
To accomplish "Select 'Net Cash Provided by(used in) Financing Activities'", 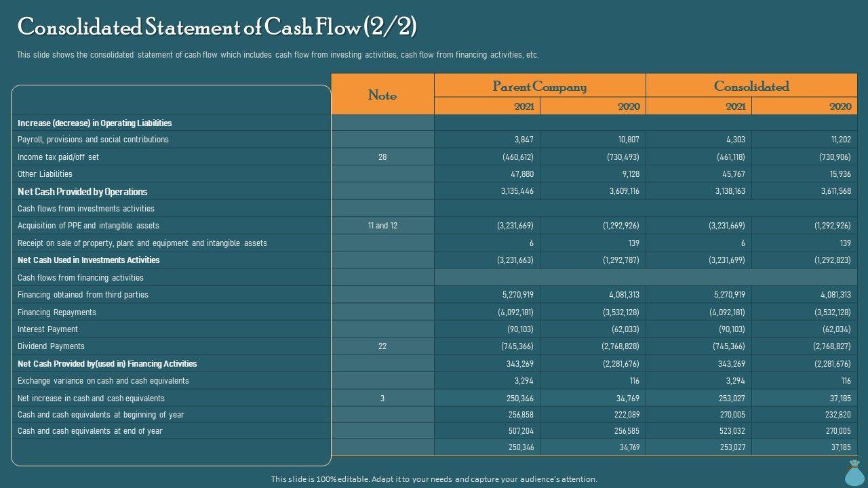I will pos(107,364).
